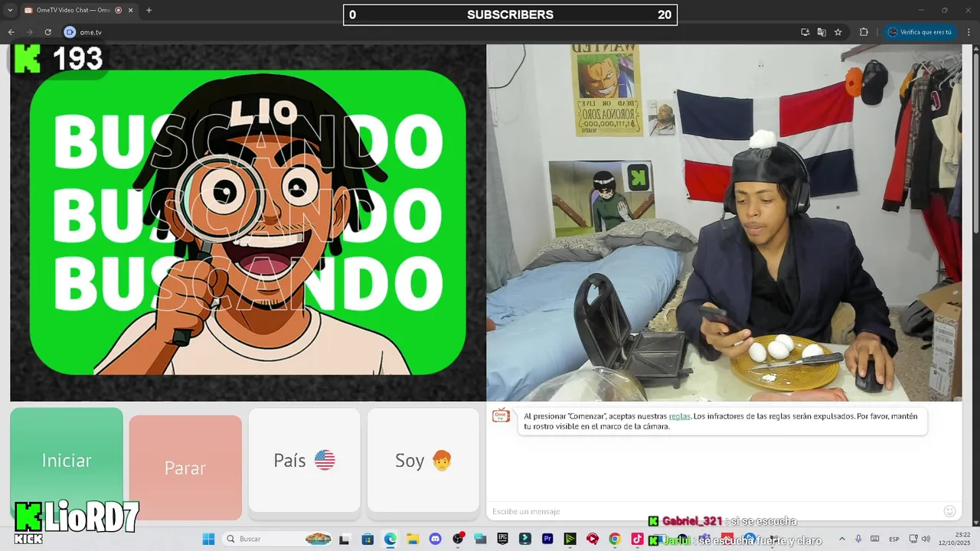Click the translate page icon
Screen dimensions: 980x551
tap(822, 32)
